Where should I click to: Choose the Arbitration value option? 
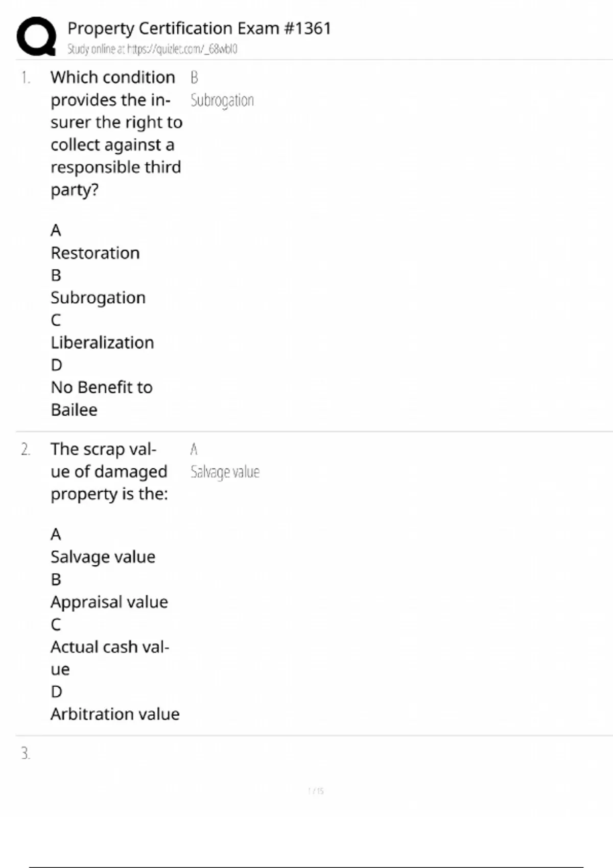click(115, 714)
